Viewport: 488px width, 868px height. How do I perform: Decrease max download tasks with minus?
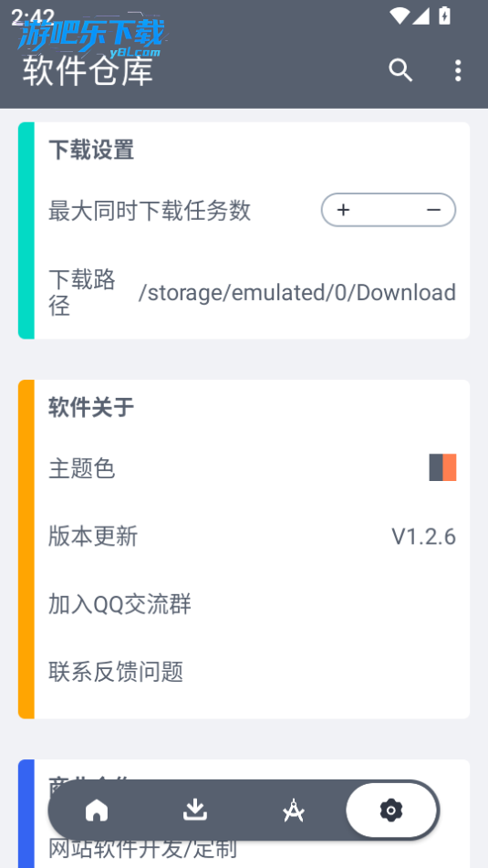pos(433,210)
